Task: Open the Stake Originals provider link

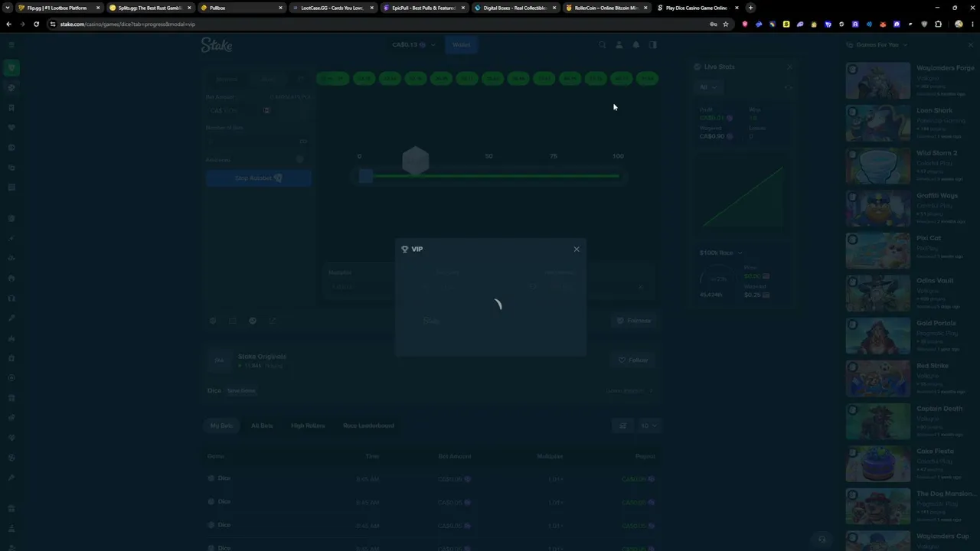Action: coord(262,357)
